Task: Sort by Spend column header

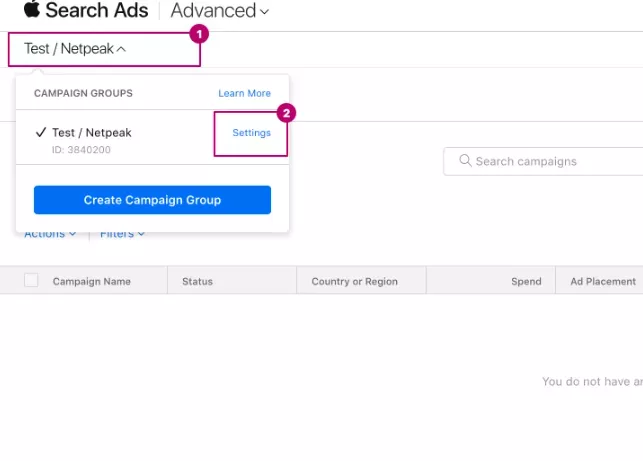Action: (x=526, y=281)
